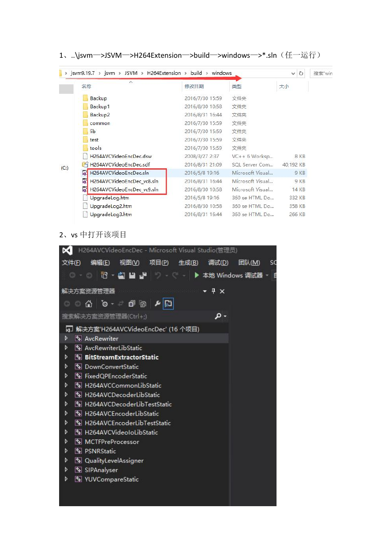
Task: Click the Pending Changes Filter clock icon
Action: tap(105, 304)
